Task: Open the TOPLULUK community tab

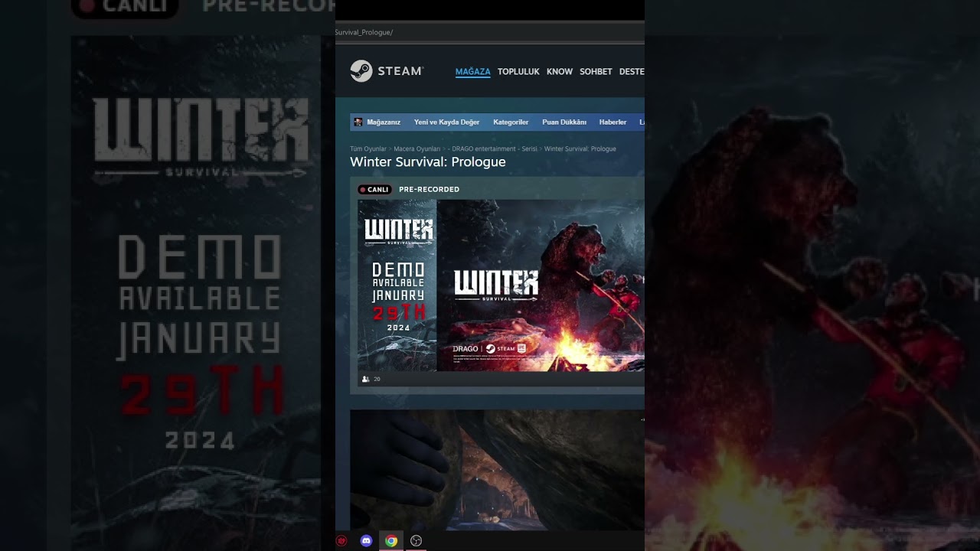Action: (x=518, y=72)
